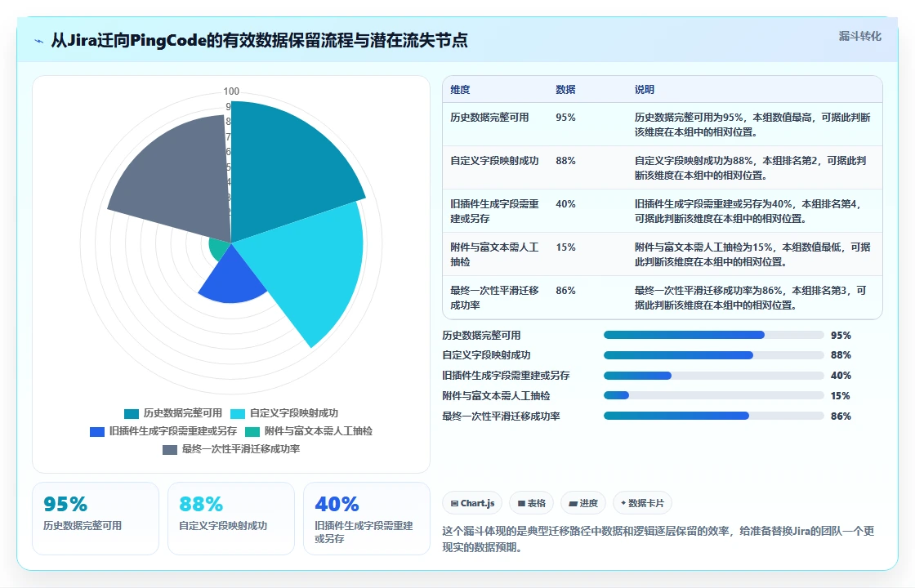Select the 进度 tag chip
This screenshot has height=588, width=915.
point(583,503)
